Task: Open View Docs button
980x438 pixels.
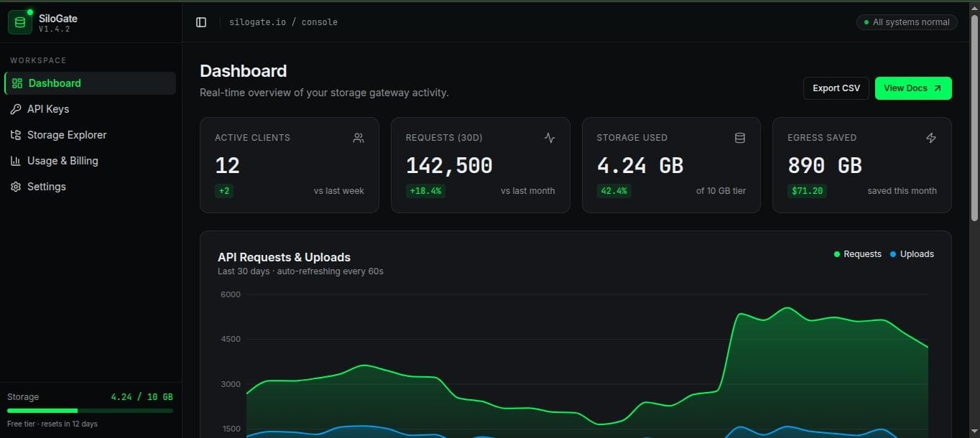Action: tap(913, 88)
